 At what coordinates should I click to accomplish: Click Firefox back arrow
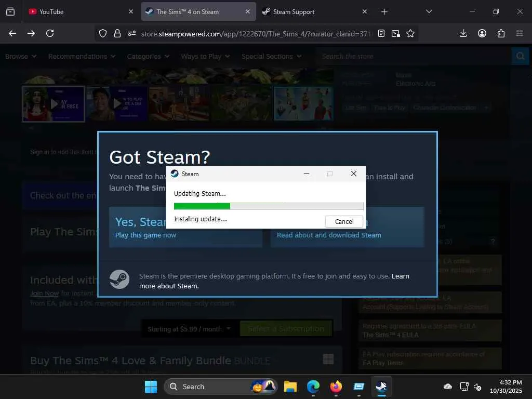pyautogui.click(x=12, y=33)
